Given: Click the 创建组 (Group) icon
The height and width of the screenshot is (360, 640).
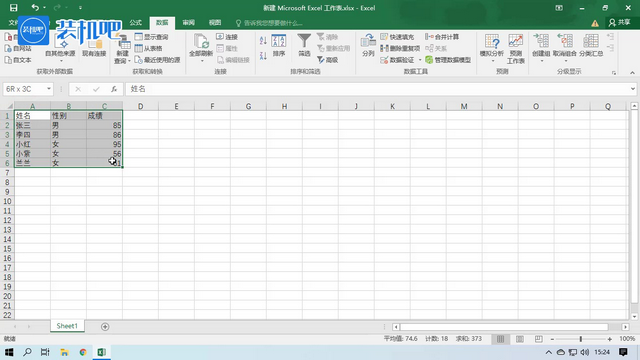Looking at the screenshot, I should (541, 41).
